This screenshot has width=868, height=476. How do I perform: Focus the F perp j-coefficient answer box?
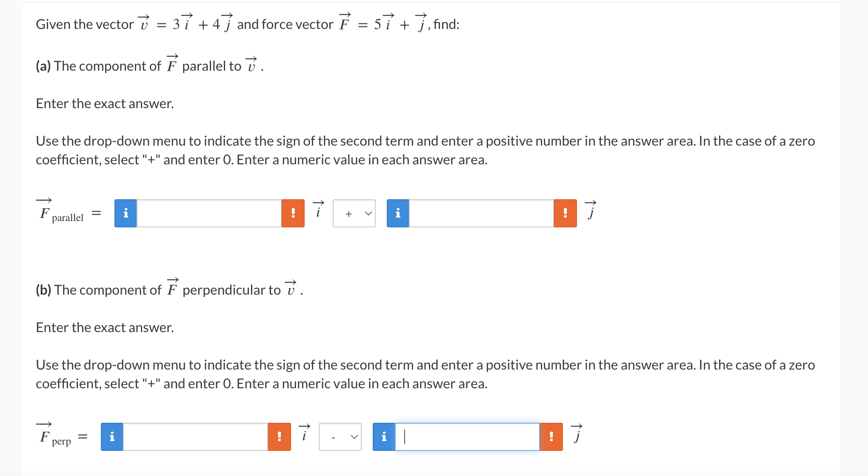468,436
